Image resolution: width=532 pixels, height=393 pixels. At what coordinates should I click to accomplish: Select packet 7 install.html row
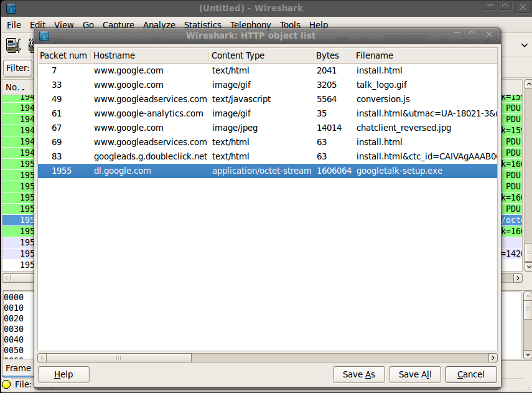(x=268, y=70)
